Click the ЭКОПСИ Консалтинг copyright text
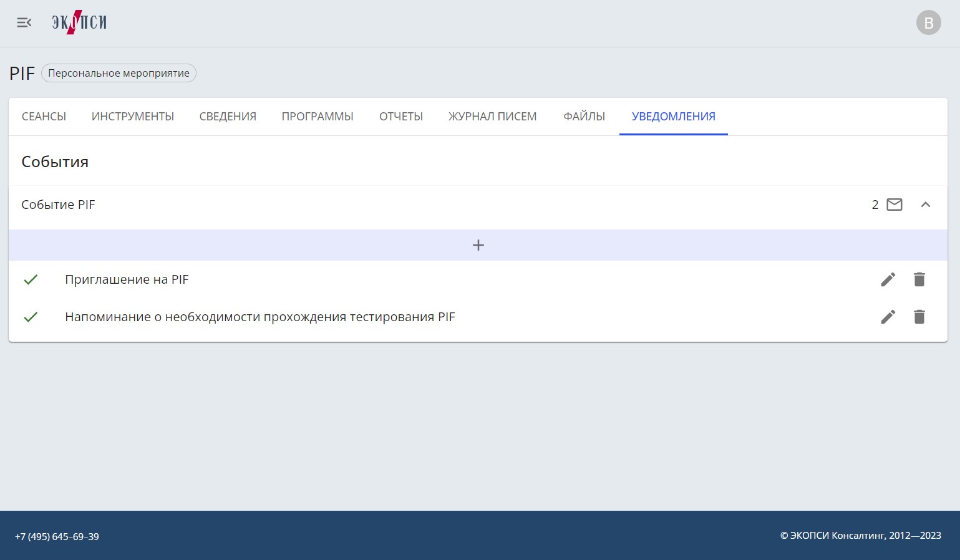Viewport: 960px width, 560px height. coord(860,535)
